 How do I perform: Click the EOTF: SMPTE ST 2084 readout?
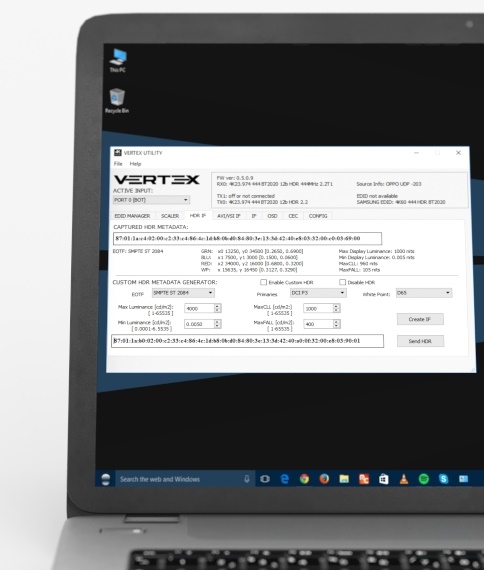[138, 251]
